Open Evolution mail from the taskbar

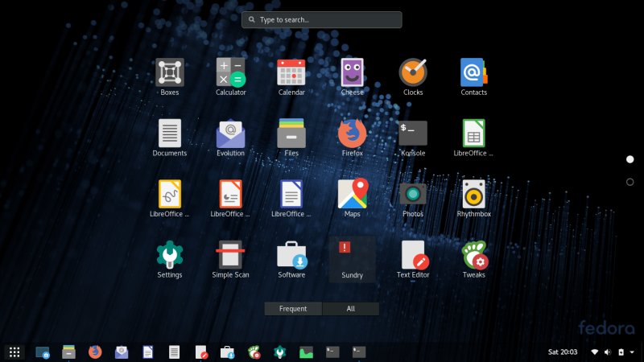pyautogui.click(x=122, y=352)
